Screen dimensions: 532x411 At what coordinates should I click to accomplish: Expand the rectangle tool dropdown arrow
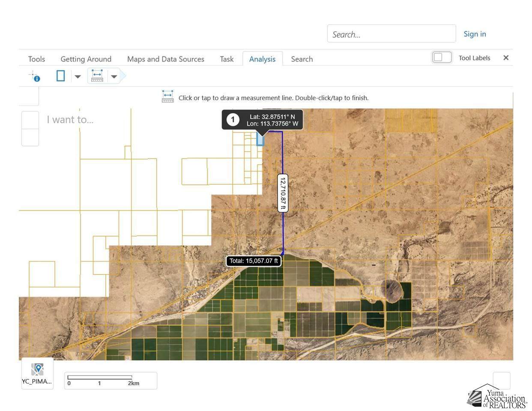point(78,77)
